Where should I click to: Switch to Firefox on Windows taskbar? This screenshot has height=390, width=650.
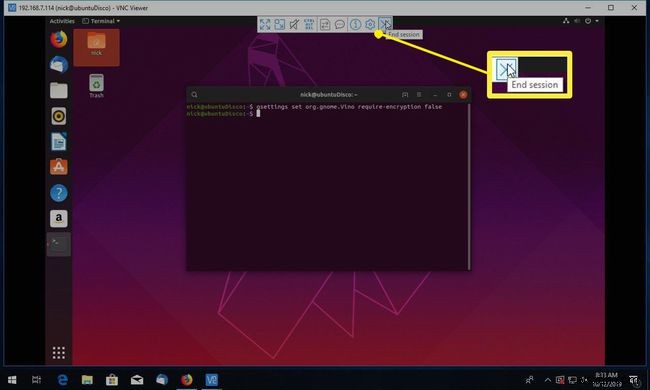tap(187, 380)
